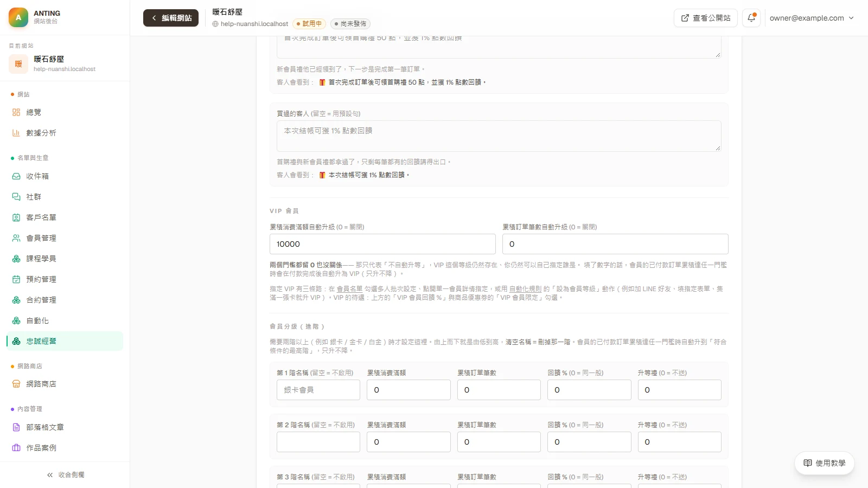Focus the 第 1 階名稱 field

tap(318, 390)
